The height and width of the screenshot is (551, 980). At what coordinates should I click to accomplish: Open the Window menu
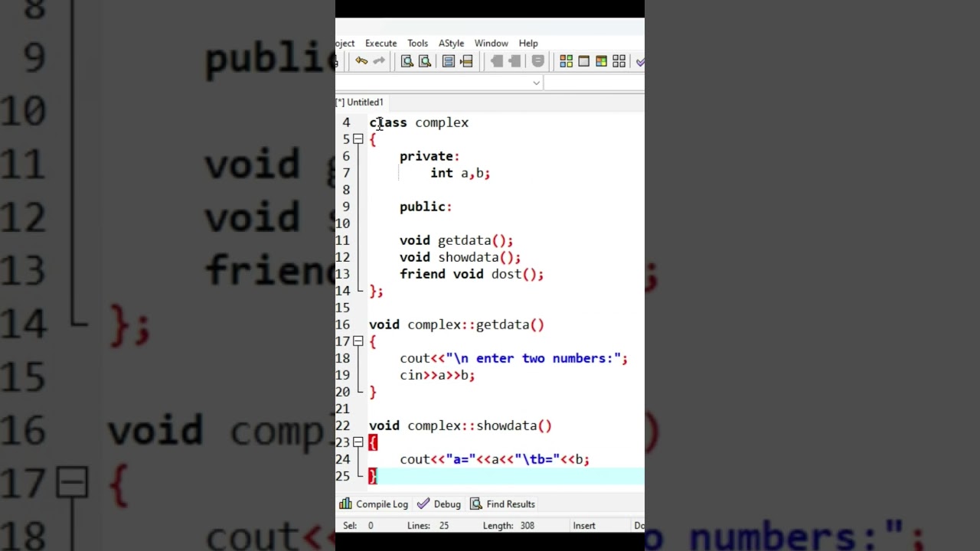(x=491, y=43)
